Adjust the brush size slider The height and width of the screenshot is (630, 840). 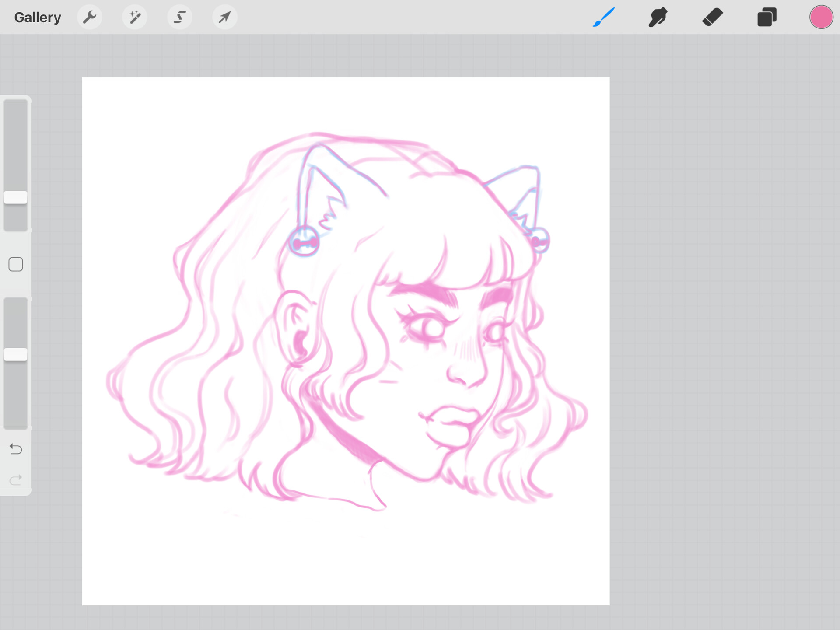16,198
